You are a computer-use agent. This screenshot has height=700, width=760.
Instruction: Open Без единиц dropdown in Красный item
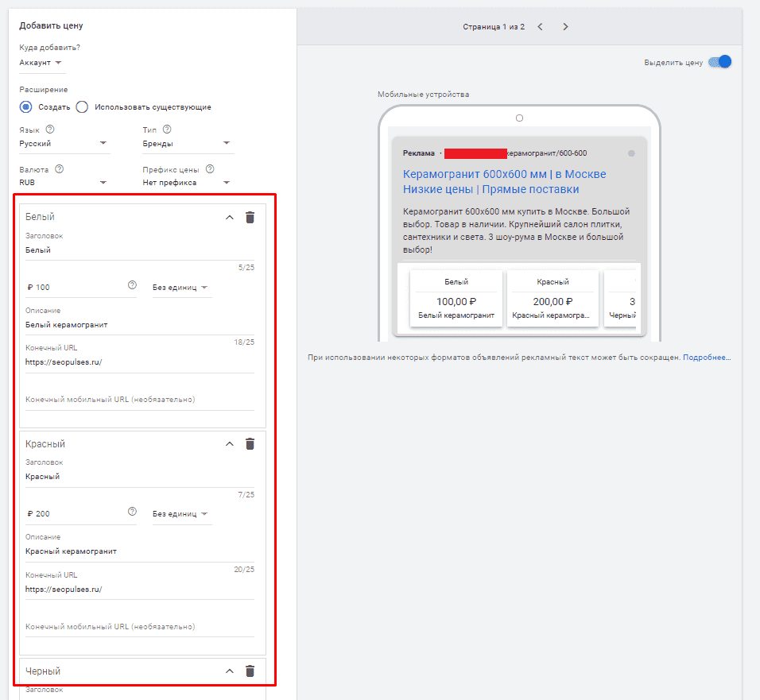[x=181, y=513]
